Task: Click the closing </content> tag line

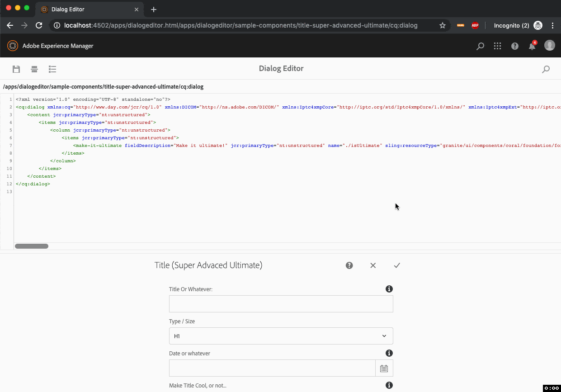Action: click(41, 176)
